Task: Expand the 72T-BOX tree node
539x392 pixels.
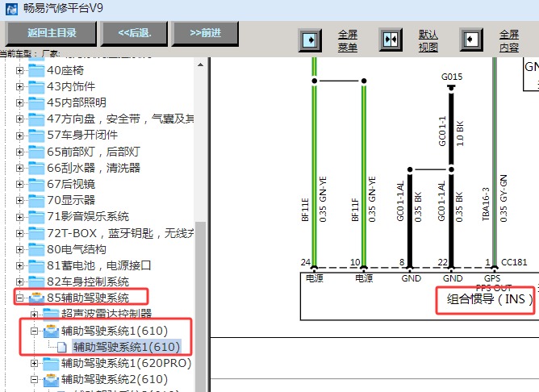Action: click(x=19, y=233)
